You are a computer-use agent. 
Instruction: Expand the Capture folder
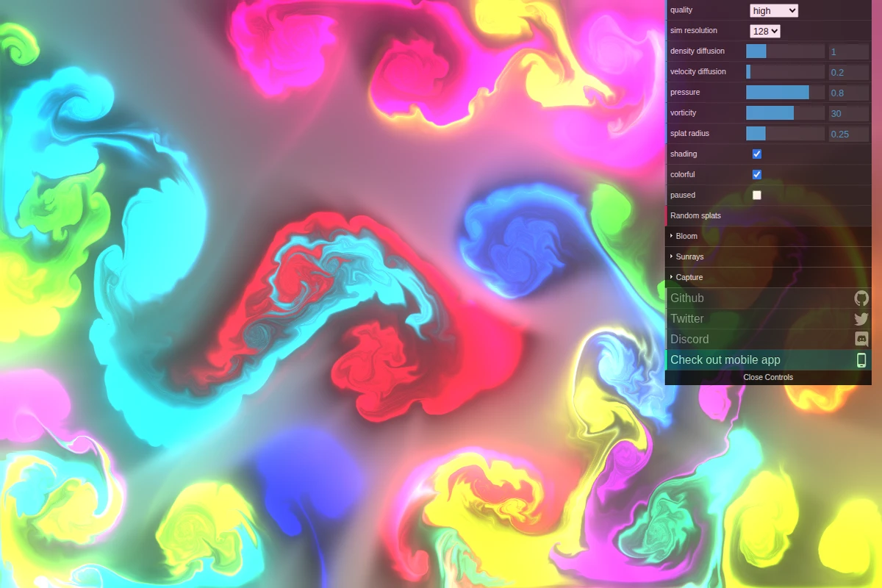[x=689, y=277]
